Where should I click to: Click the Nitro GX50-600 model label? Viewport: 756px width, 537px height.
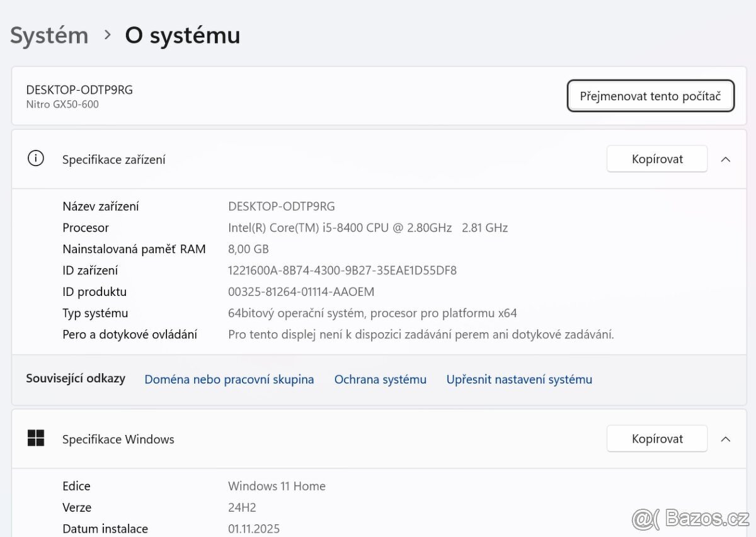pos(57,105)
